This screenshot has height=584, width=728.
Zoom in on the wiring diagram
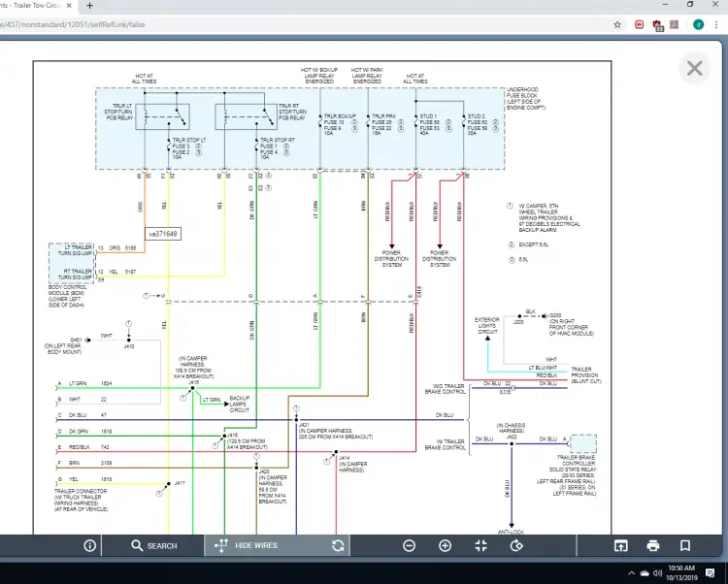(x=446, y=545)
